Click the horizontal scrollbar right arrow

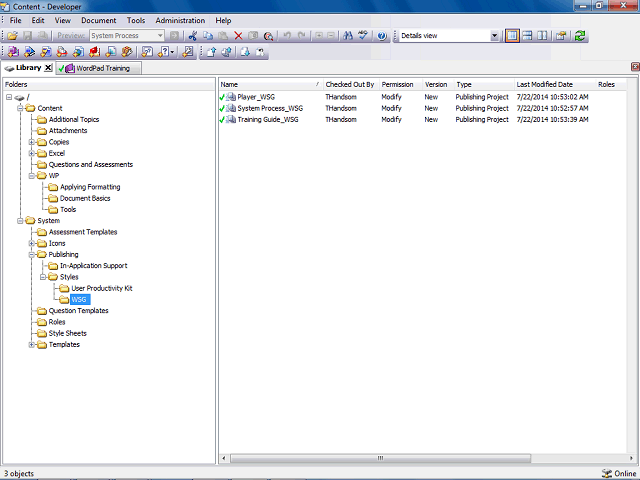(x=631, y=458)
